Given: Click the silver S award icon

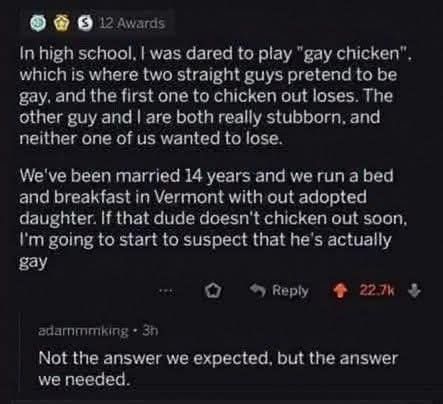Looking at the screenshot, I should [x=85, y=23].
